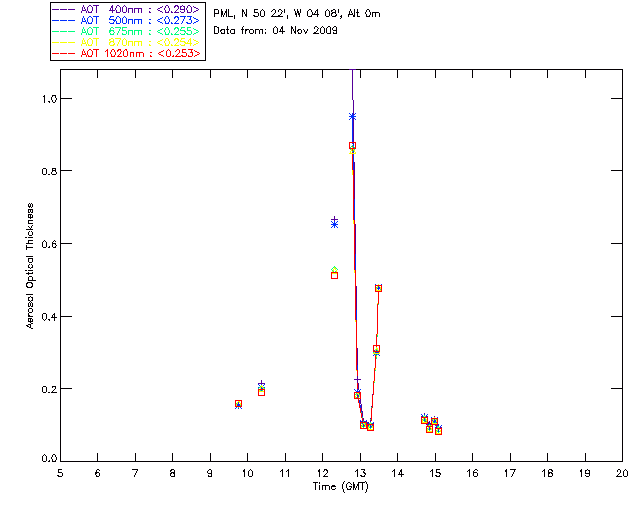The height and width of the screenshot is (512, 640).
Task: Click the AOT 675nm legend entry
Action: [127, 31]
